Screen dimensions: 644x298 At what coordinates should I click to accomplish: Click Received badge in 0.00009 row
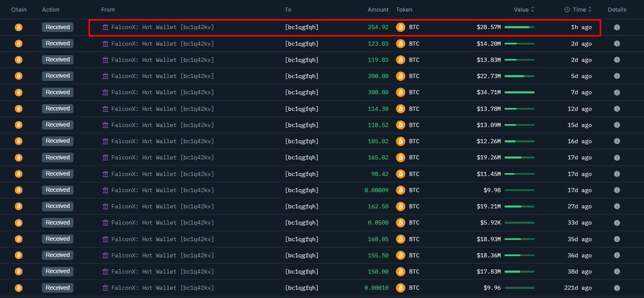[57, 190]
